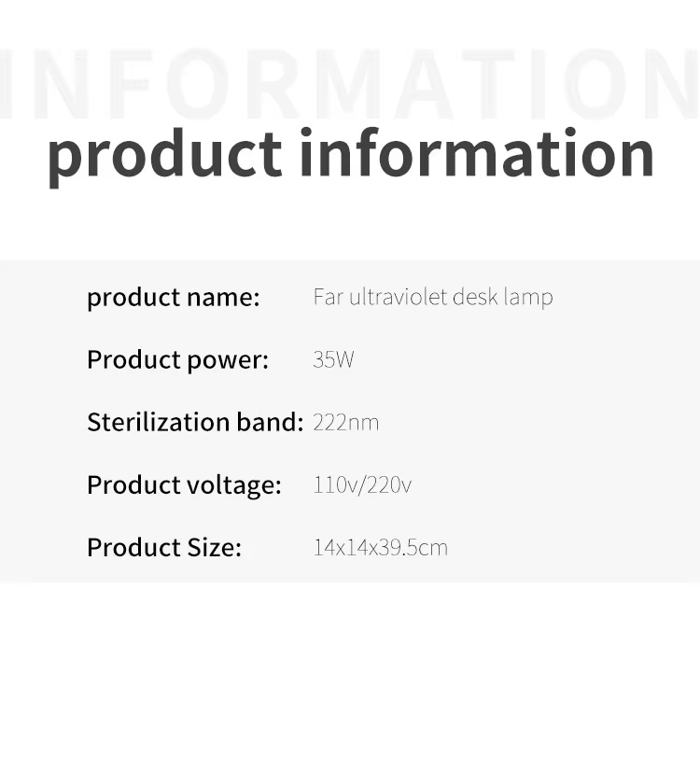Click the "Product Size:" label
Image resolution: width=700 pixels, height=771 pixels.
pos(164,547)
